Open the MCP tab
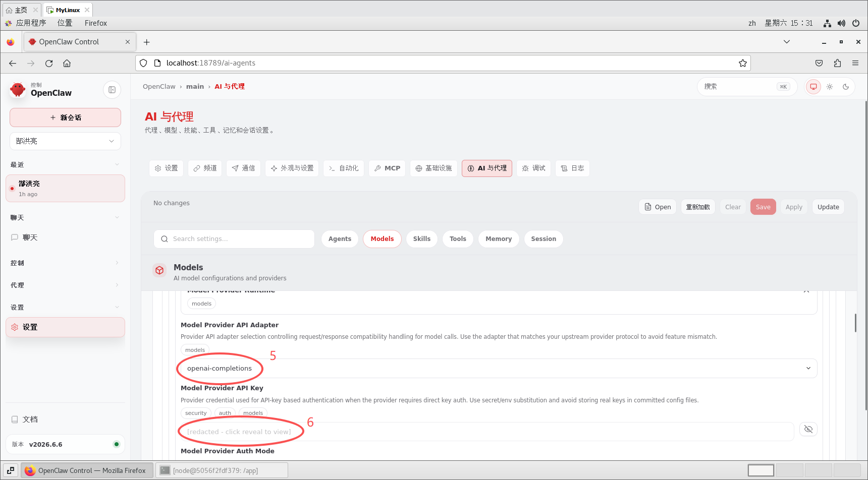 387,168
